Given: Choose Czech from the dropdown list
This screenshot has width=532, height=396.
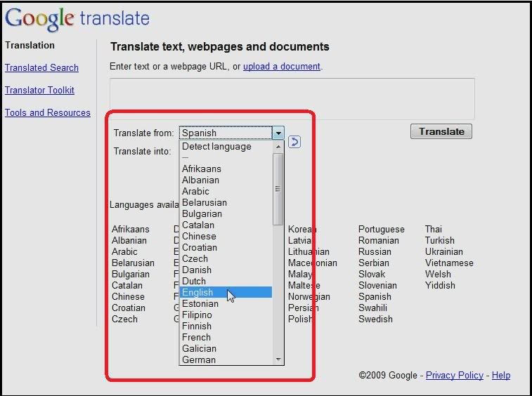Looking at the screenshot, I should [226, 258].
